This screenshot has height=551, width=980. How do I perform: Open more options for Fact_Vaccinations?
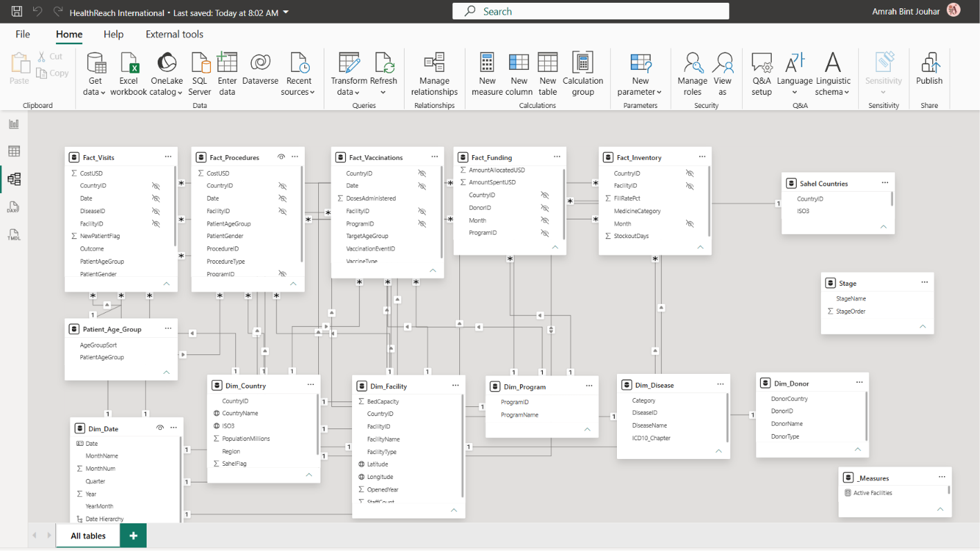[x=434, y=157]
